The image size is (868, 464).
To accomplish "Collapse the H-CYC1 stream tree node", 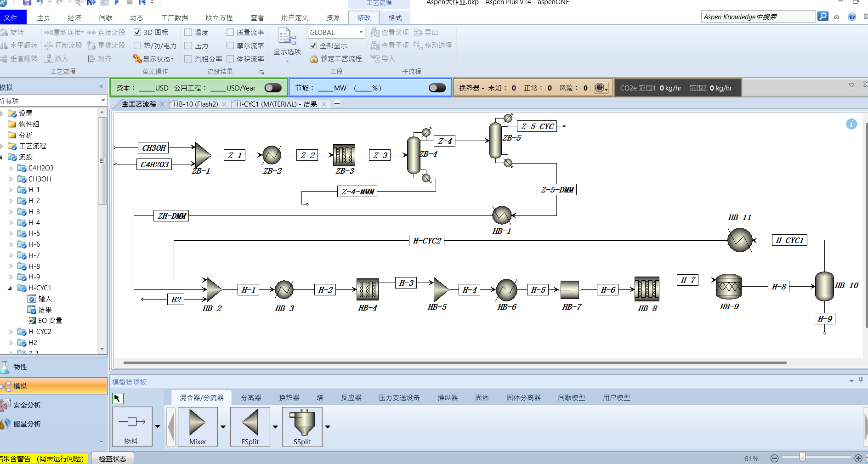I will 10,288.
